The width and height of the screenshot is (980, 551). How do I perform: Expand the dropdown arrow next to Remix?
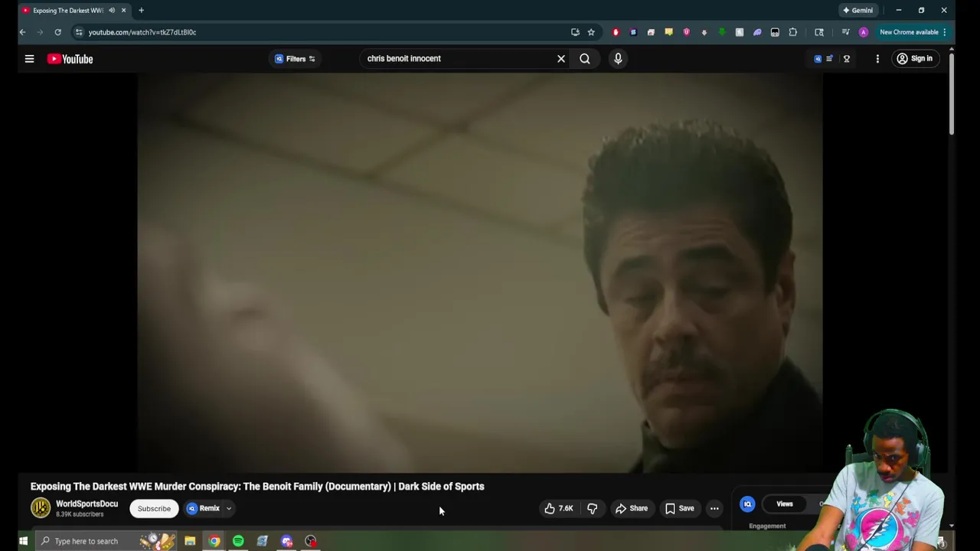pos(228,508)
